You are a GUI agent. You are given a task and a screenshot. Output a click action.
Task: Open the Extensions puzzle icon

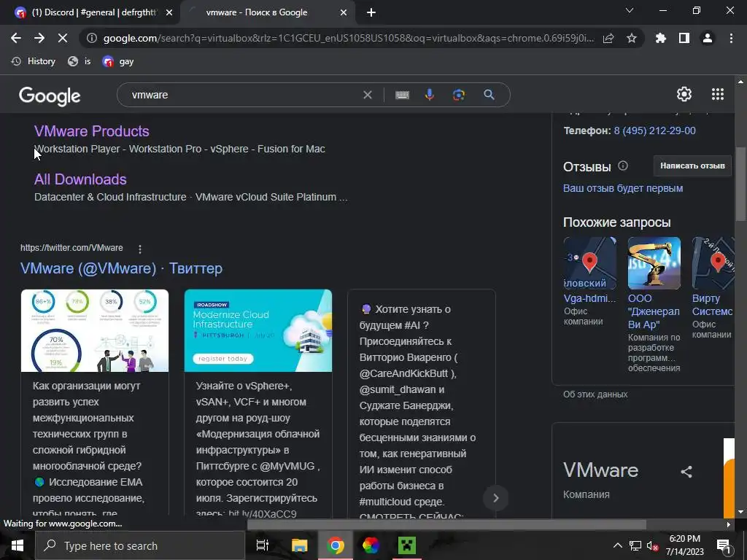pyautogui.click(x=660, y=38)
